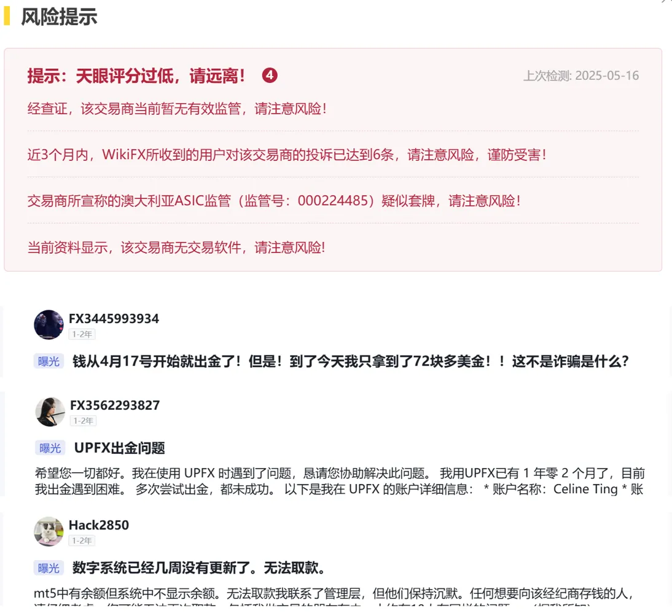Screen dimensions: 672x616
Task: Click username FX3562293827
Action: click(115, 405)
